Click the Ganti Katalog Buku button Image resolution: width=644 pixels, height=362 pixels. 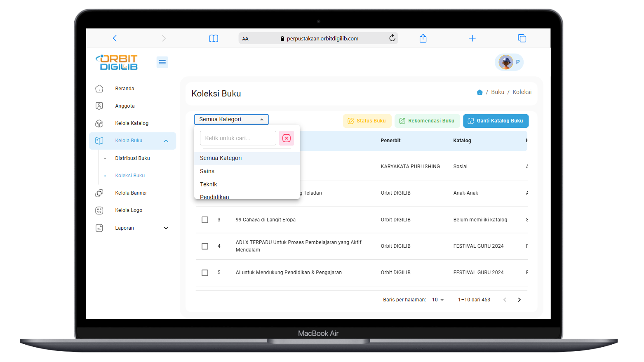pyautogui.click(x=496, y=121)
